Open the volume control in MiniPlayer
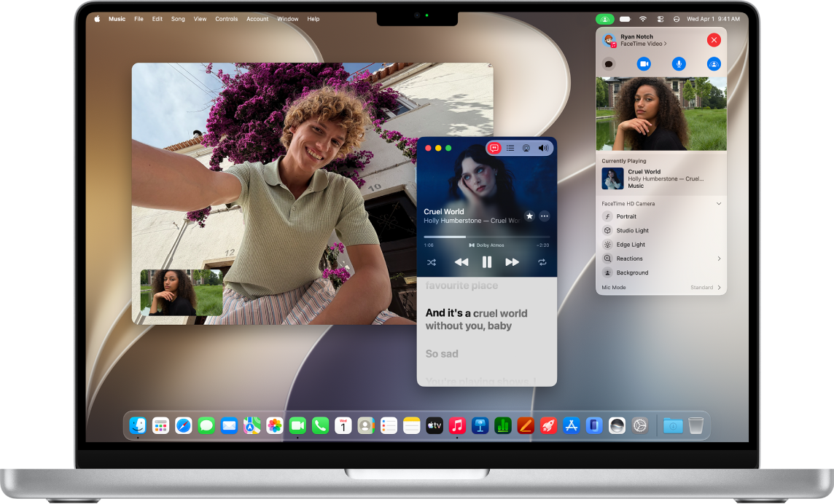 click(x=543, y=148)
